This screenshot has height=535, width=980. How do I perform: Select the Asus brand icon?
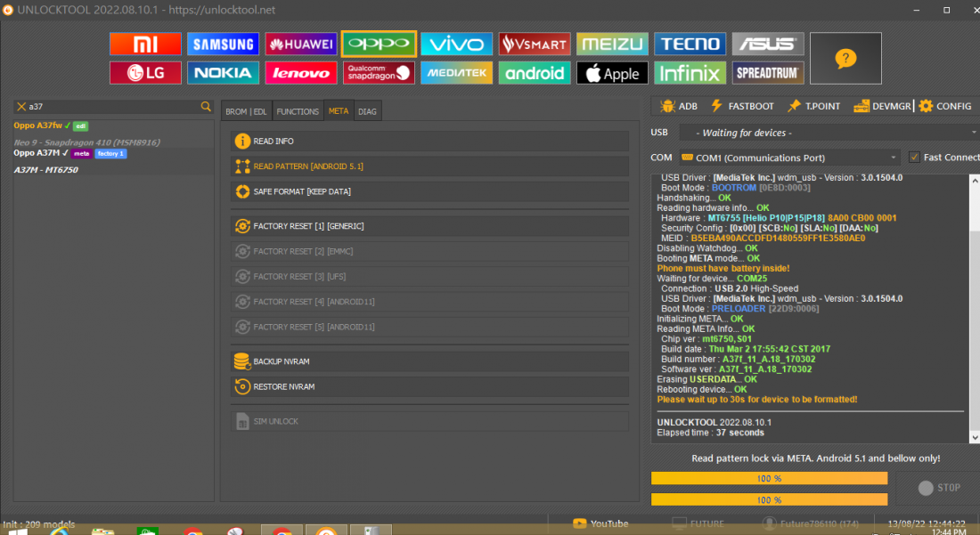pos(768,44)
